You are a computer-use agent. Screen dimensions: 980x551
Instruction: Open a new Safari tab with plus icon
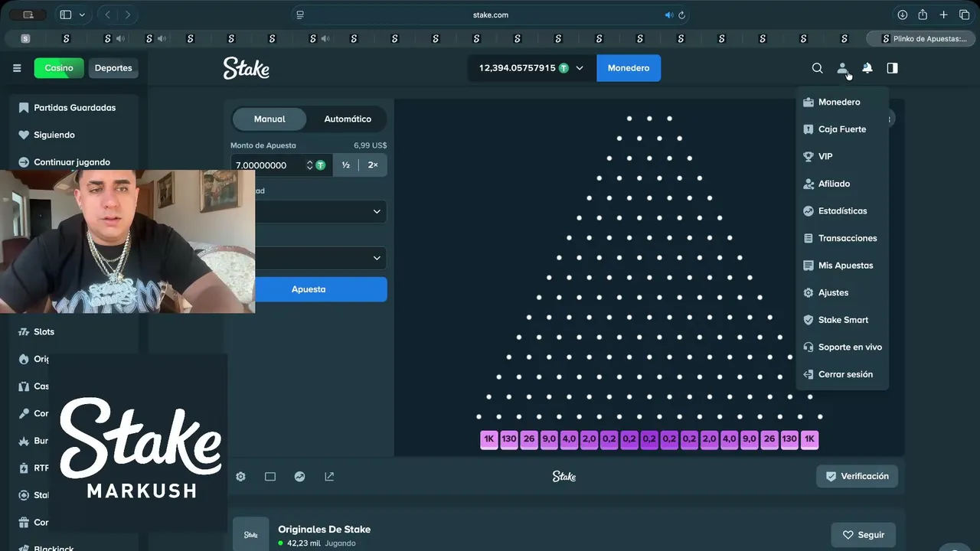(x=943, y=15)
